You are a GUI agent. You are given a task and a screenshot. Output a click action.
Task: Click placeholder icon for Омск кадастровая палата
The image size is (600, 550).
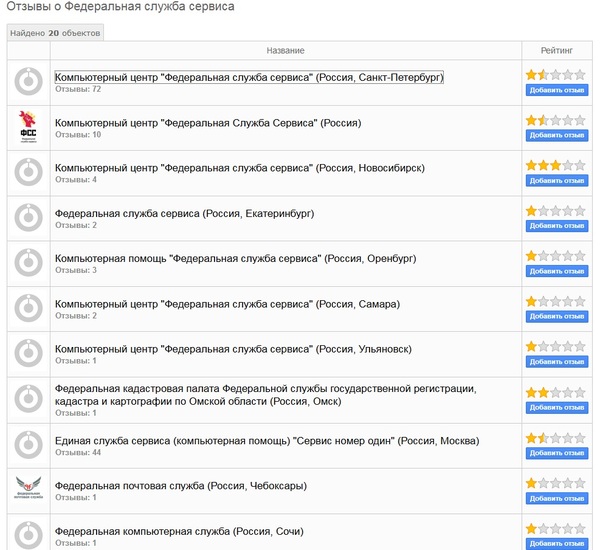tap(28, 399)
